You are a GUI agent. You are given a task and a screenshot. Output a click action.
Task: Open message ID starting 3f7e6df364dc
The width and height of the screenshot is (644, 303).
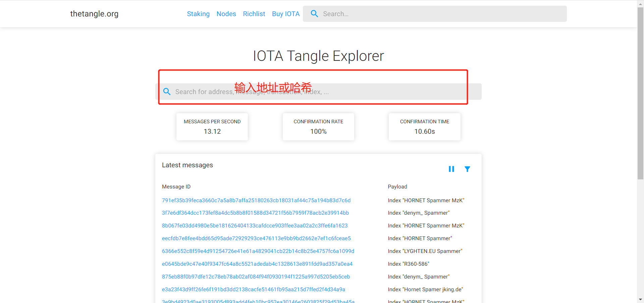(255, 213)
